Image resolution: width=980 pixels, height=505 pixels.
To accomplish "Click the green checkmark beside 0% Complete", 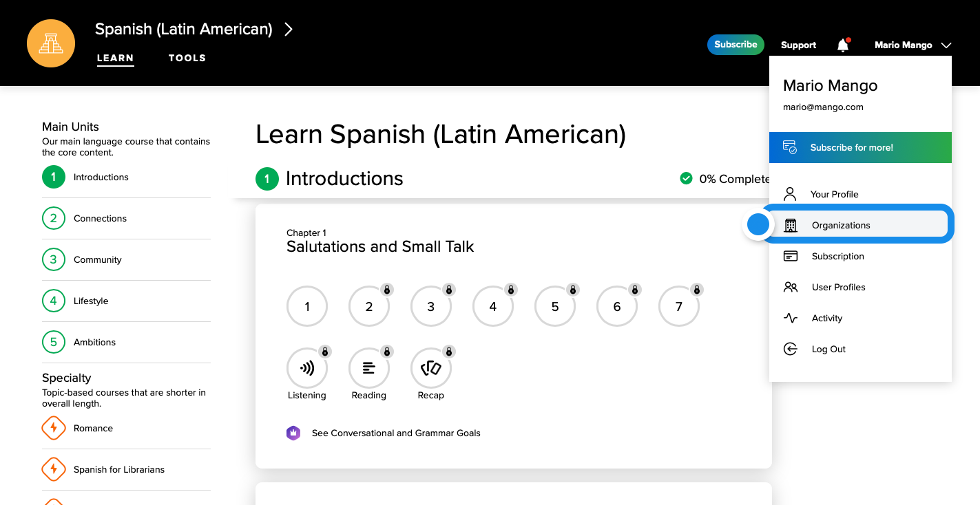I will [687, 178].
